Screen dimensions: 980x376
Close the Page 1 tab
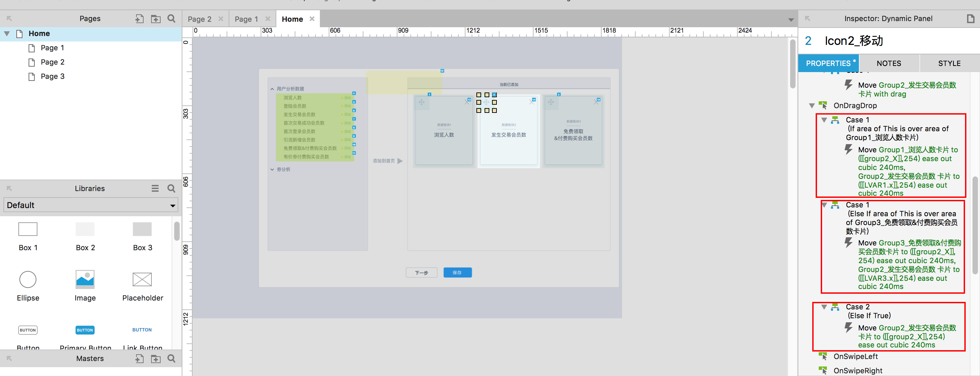(268, 19)
